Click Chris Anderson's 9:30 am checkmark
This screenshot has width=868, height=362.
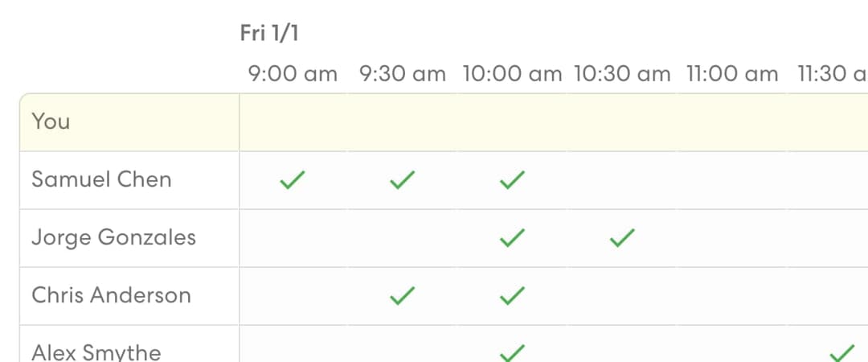click(403, 295)
